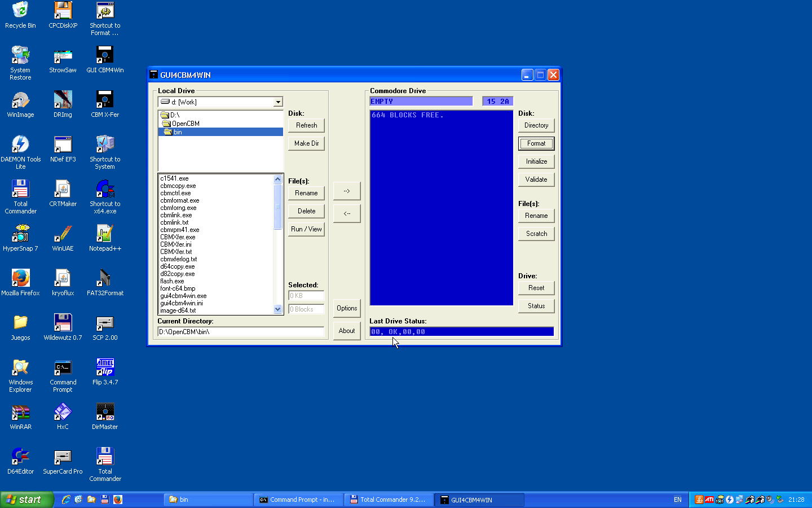The width and height of the screenshot is (812, 508).
Task: Open the Windows start button
Action: [27, 500]
